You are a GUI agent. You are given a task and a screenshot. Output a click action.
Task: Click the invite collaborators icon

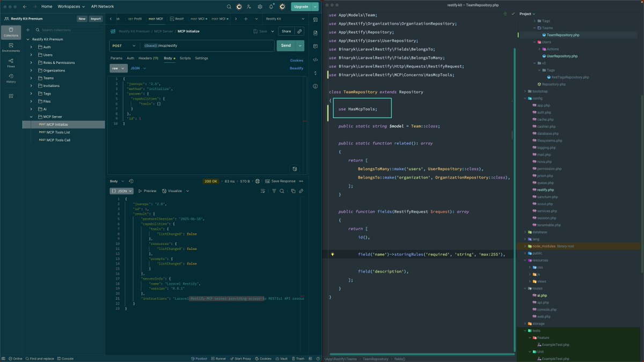(250, 6)
